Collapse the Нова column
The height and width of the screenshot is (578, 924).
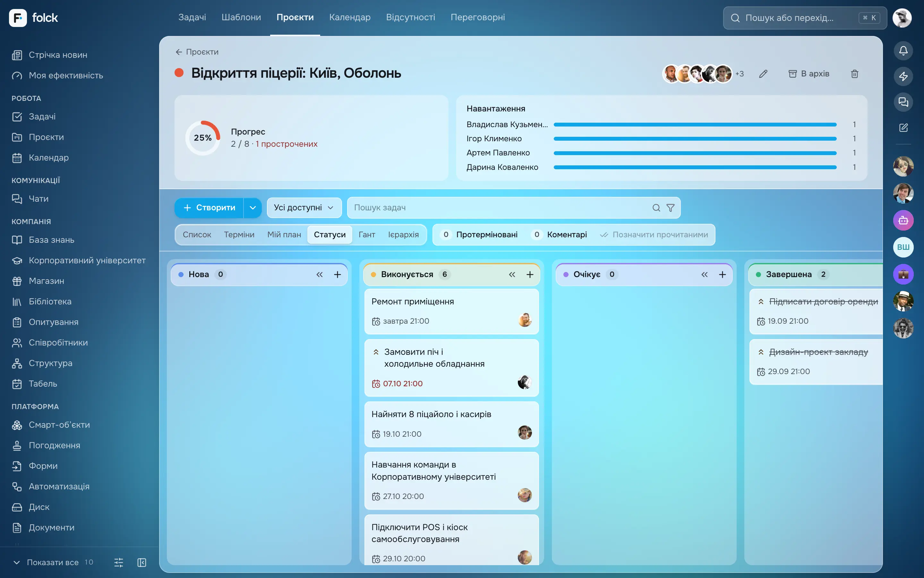[x=320, y=275]
